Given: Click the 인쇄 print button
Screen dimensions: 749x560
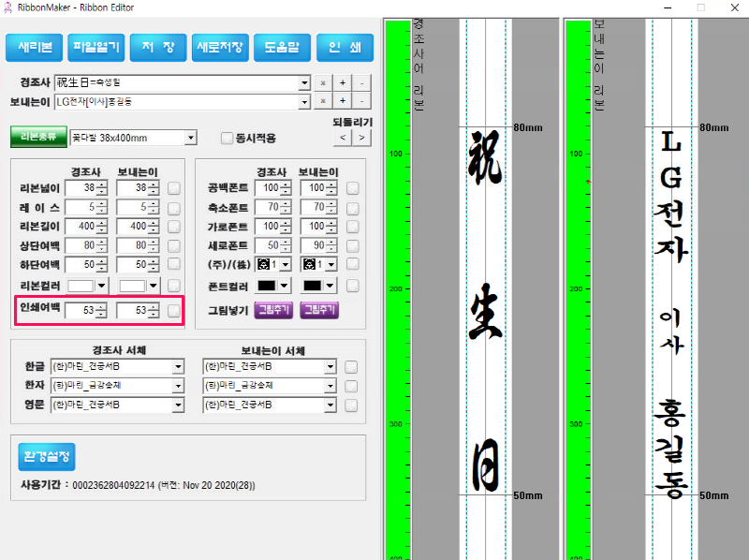Looking at the screenshot, I should [x=345, y=48].
